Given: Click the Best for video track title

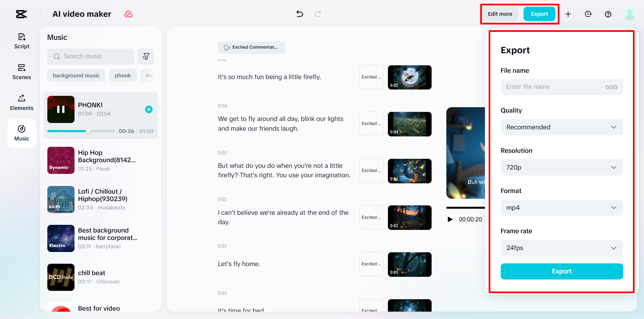Looking at the screenshot, I should [99, 308].
